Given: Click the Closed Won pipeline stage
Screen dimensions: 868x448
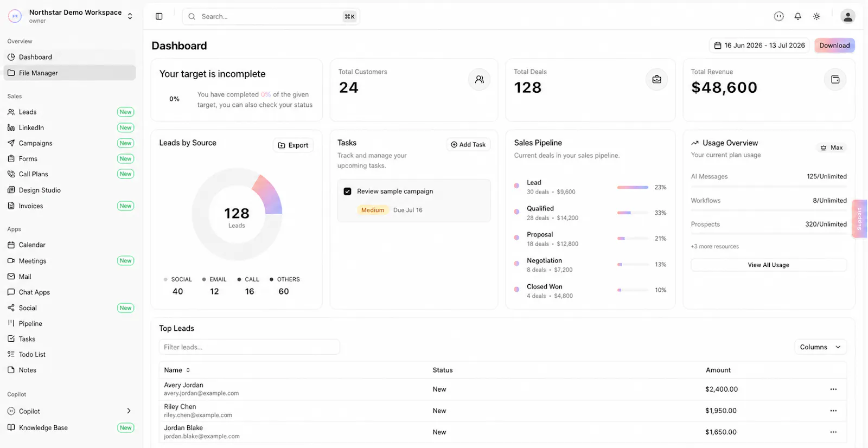Looking at the screenshot, I should [x=590, y=291].
